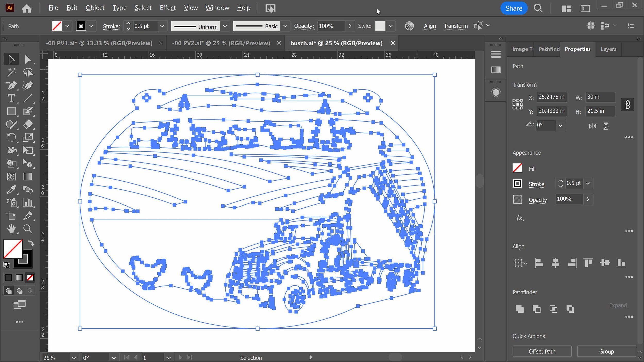Reset to default fill and stroke

pyautogui.click(x=6, y=265)
